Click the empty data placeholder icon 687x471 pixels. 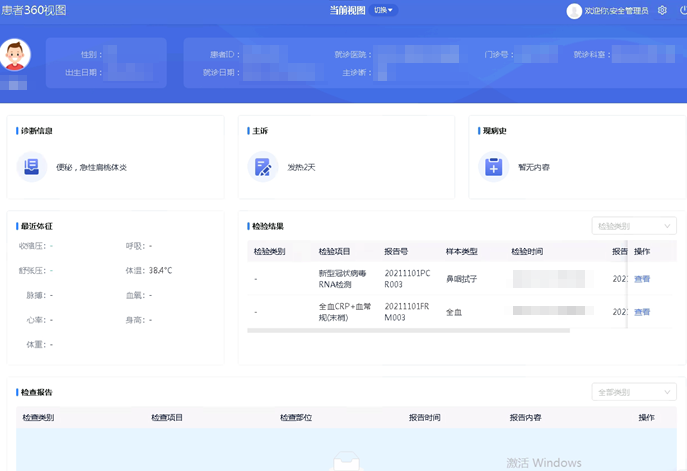click(x=345, y=461)
